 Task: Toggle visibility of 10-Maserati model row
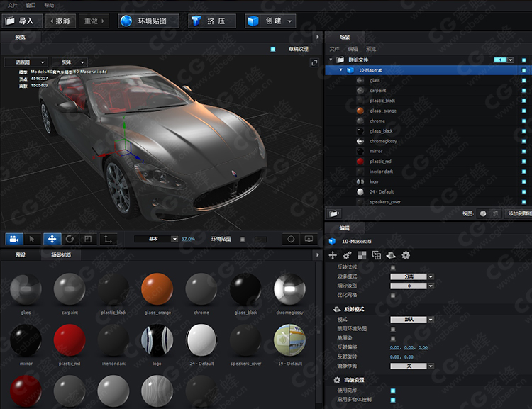pos(524,70)
